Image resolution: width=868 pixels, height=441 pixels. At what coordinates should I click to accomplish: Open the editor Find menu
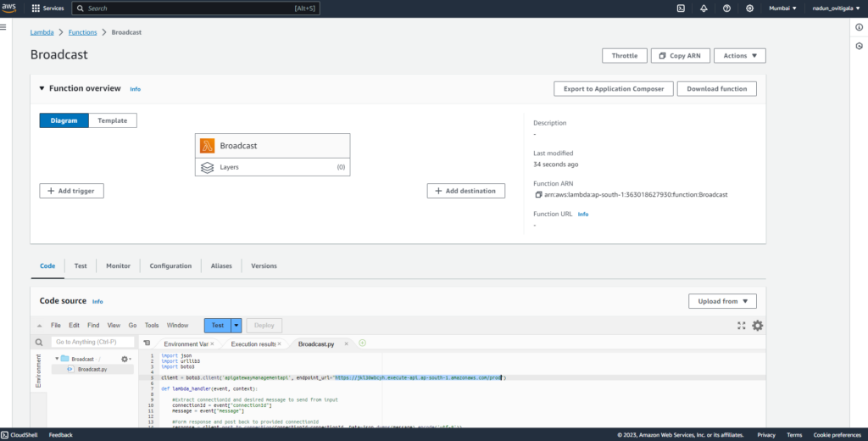pyautogui.click(x=93, y=326)
